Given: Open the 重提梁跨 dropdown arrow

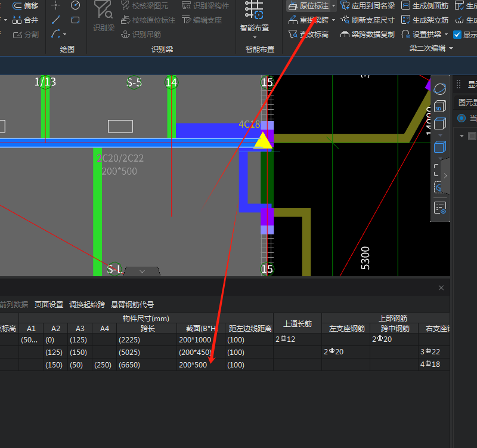Looking at the screenshot, I should coord(334,20).
